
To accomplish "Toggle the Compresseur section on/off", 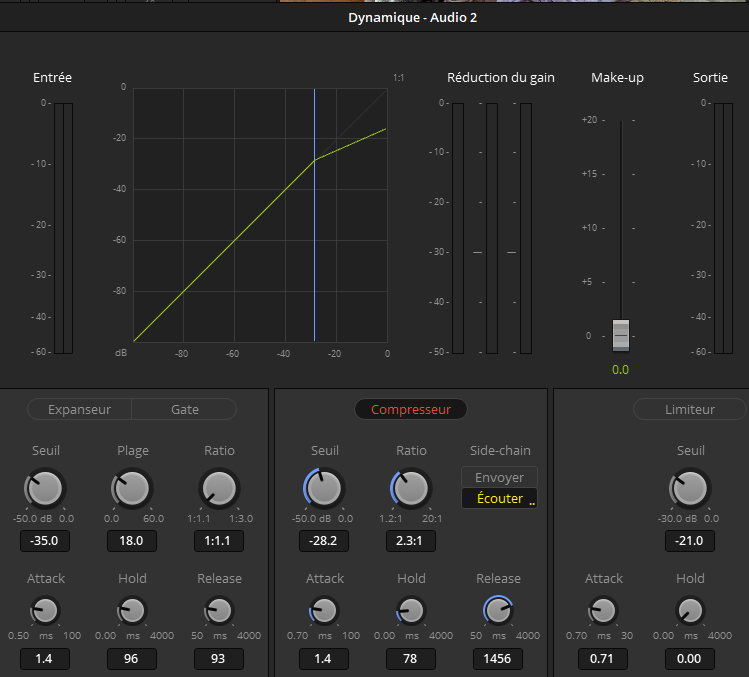I will pos(410,409).
